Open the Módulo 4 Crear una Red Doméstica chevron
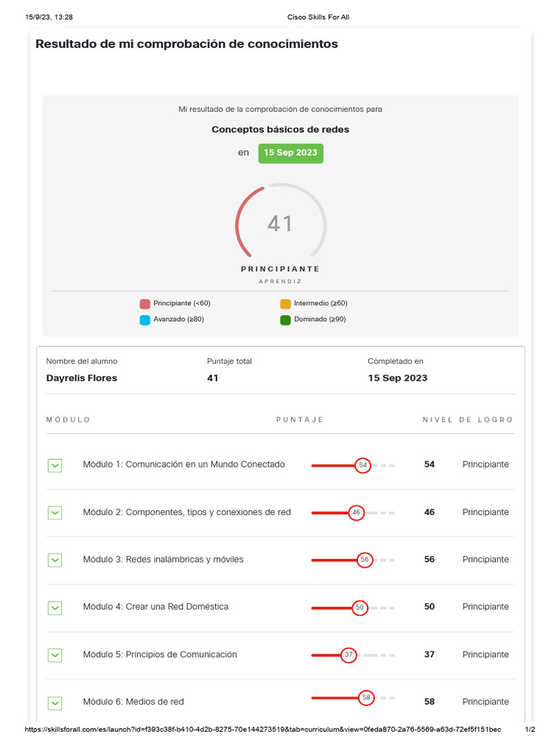 click(55, 608)
